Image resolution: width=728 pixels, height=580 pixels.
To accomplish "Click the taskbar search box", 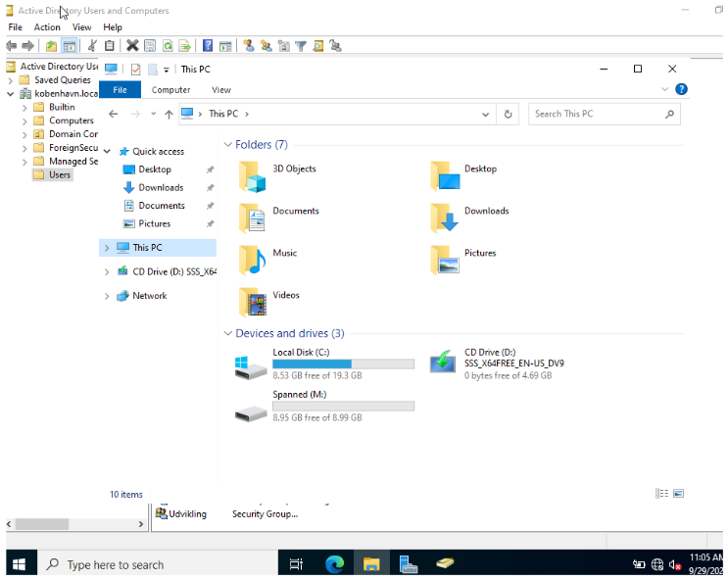I will coord(157,564).
